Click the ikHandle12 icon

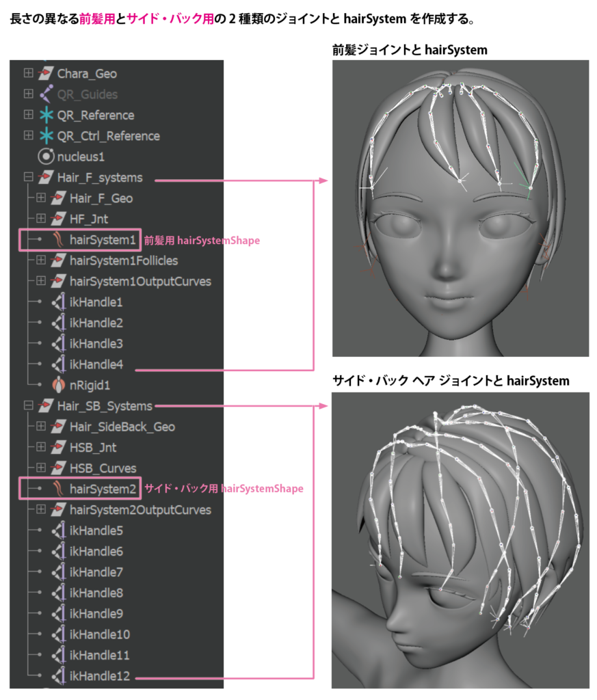59,676
